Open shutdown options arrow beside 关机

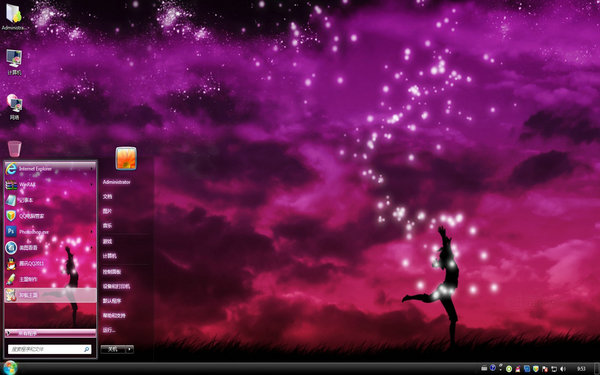point(130,349)
